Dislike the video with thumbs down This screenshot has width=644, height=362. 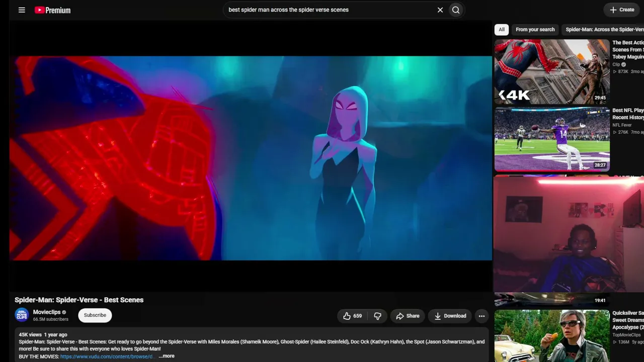(378, 316)
